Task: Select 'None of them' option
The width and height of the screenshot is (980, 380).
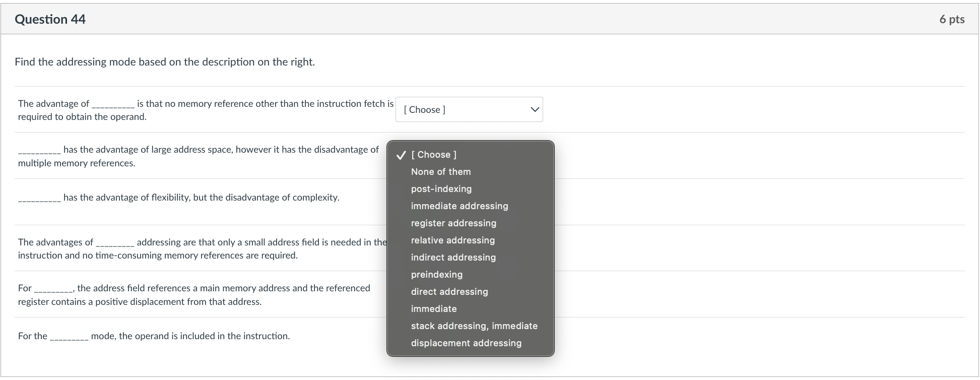Action: click(x=440, y=172)
